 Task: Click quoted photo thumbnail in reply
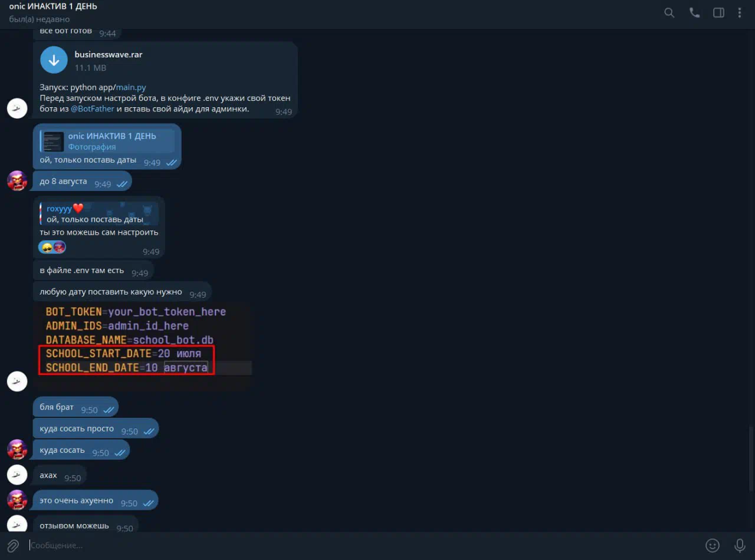point(54,141)
